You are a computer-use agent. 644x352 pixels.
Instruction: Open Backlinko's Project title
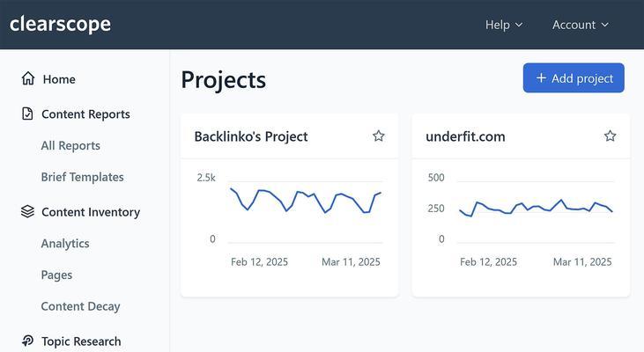tap(251, 136)
